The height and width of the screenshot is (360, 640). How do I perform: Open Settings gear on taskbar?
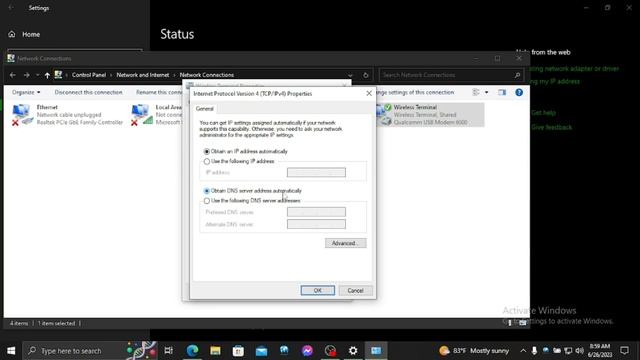(x=353, y=351)
